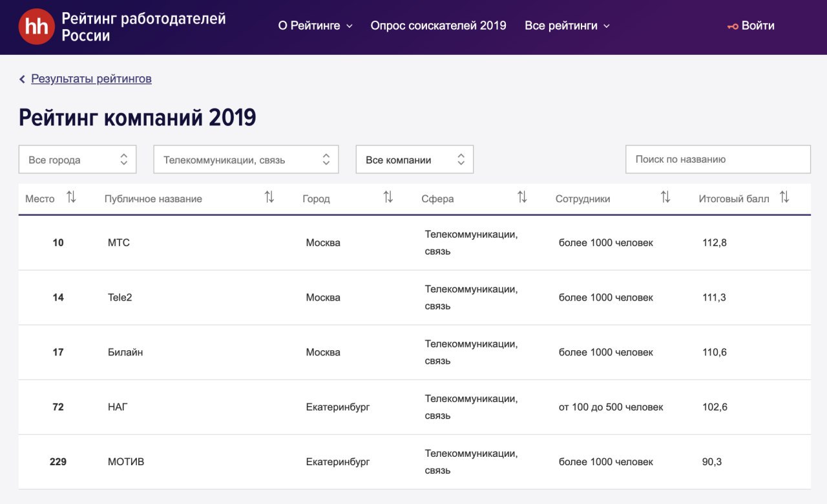Click rank 10 in the МТС row
Viewport: 827px width, 504px height.
[x=58, y=243]
